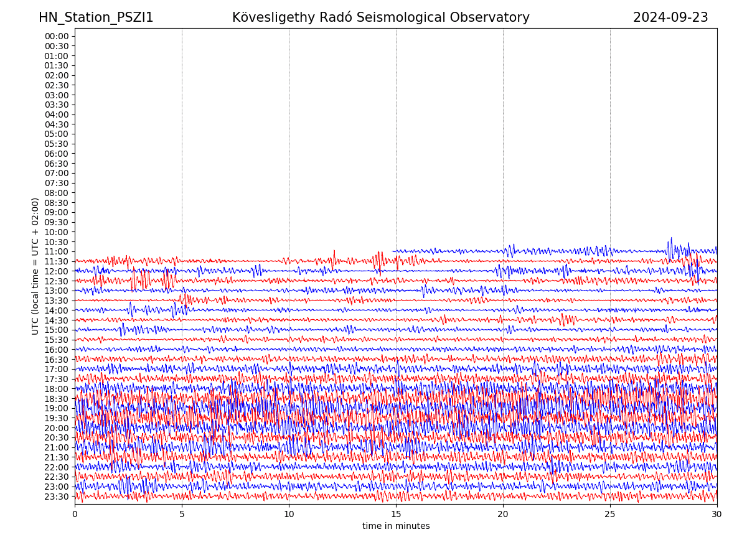The width and height of the screenshot is (747, 560).
Task: Click the Kövesligethy Radó Seismological Observatory heading
Action: click(x=380, y=17)
